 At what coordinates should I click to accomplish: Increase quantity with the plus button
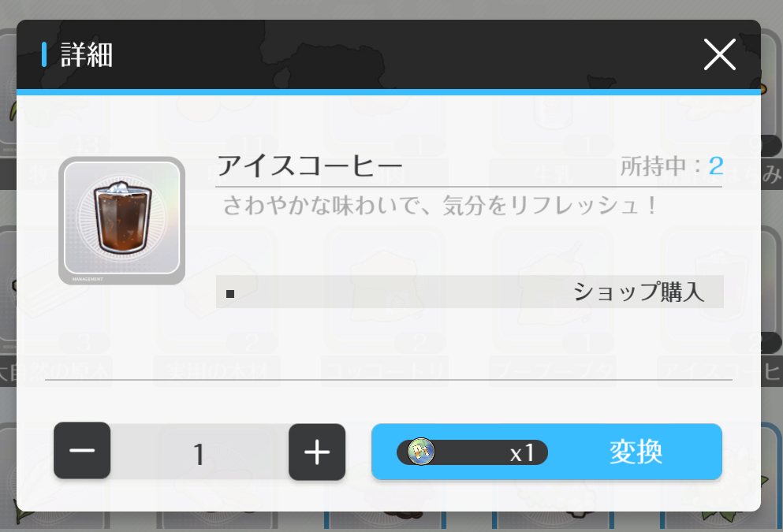point(317,452)
